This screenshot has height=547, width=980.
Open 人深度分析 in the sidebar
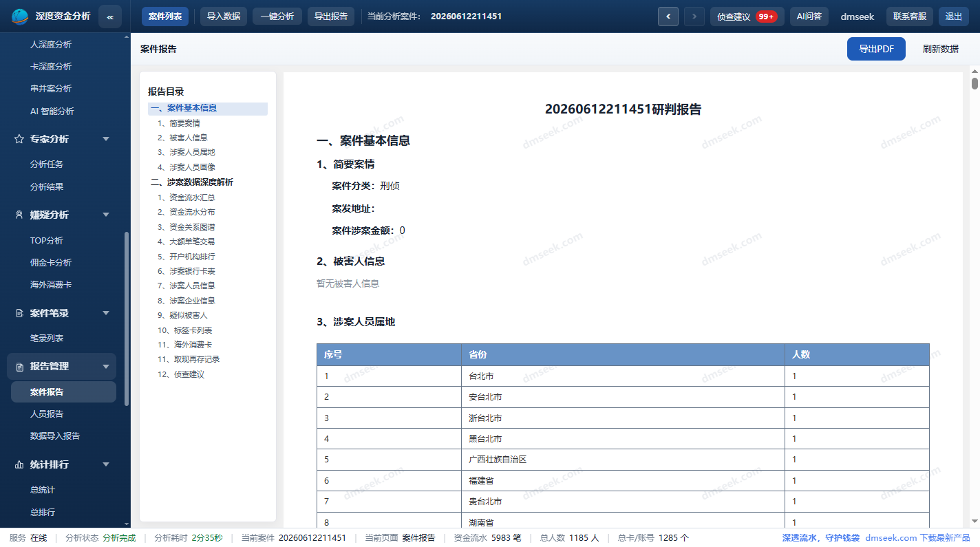pos(51,45)
